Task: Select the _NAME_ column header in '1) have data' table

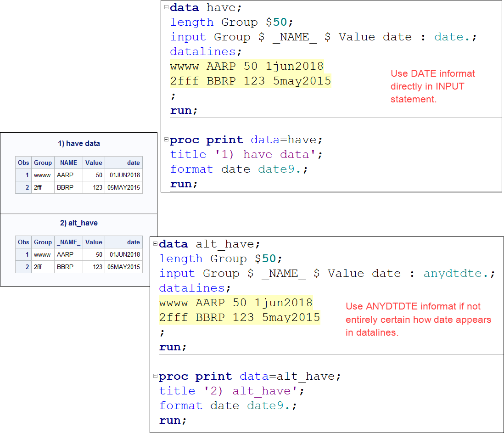Action: [x=68, y=163]
